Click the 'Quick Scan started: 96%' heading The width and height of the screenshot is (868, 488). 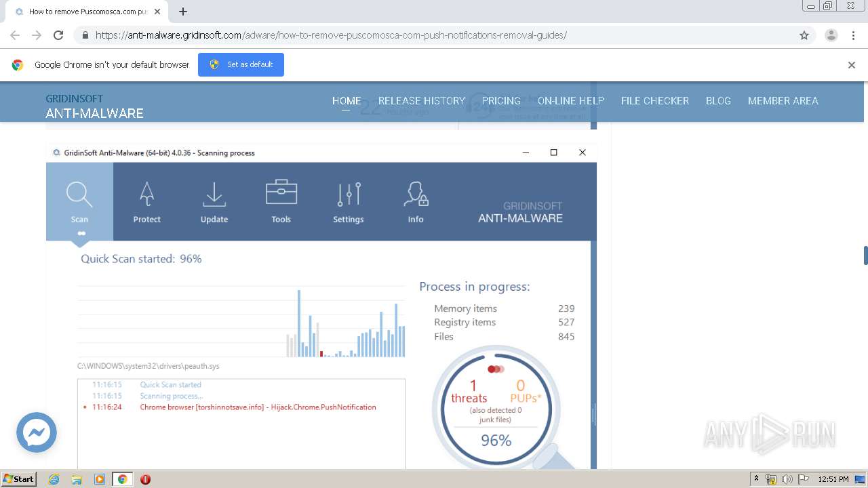(141, 259)
